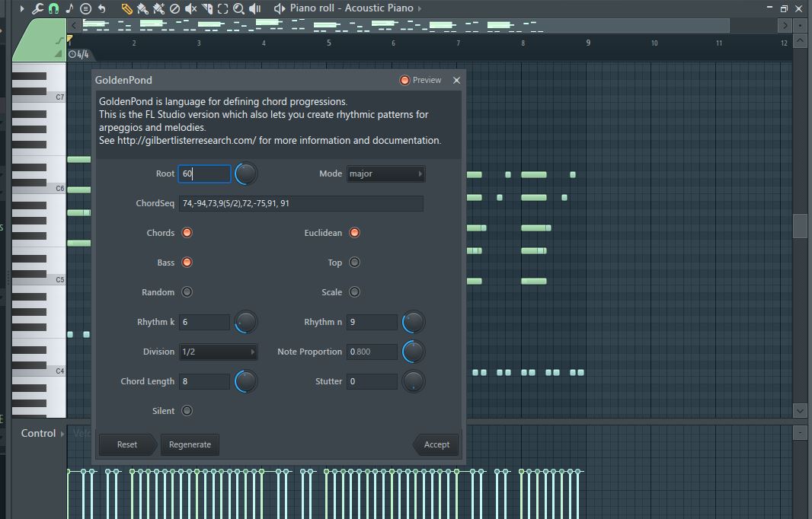This screenshot has height=519, width=812.
Task: Open piano roll tools wrench menu
Action: (x=37, y=8)
